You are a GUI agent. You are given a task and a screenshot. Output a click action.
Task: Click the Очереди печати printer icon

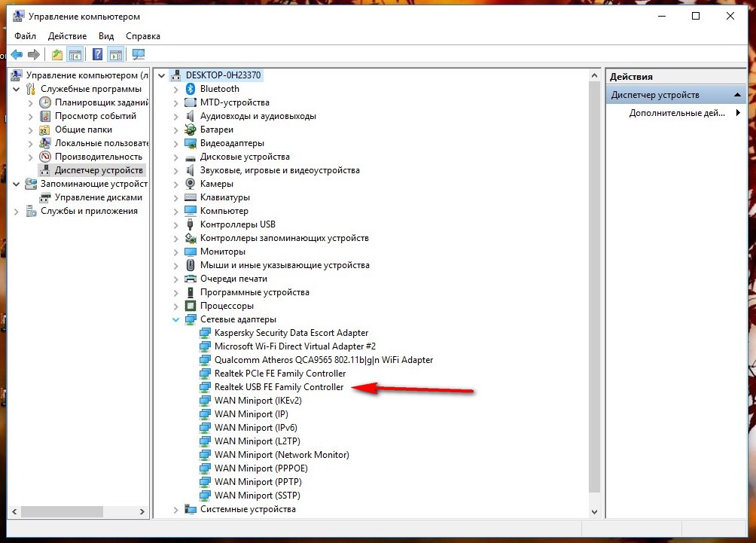(x=191, y=278)
